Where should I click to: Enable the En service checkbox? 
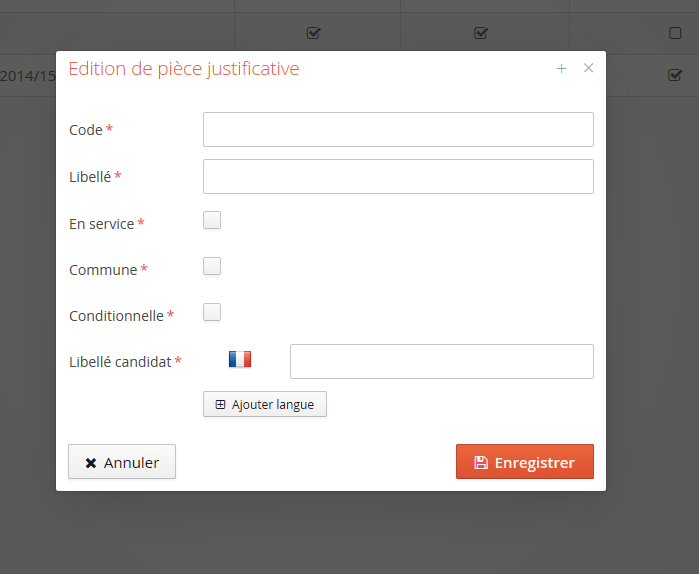(x=212, y=221)
